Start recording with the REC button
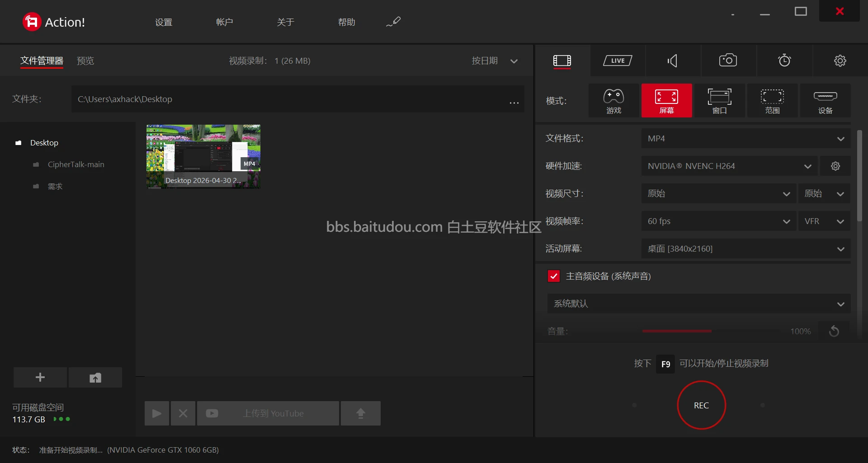This screenshot has height=463, width=868. [701, 405]
